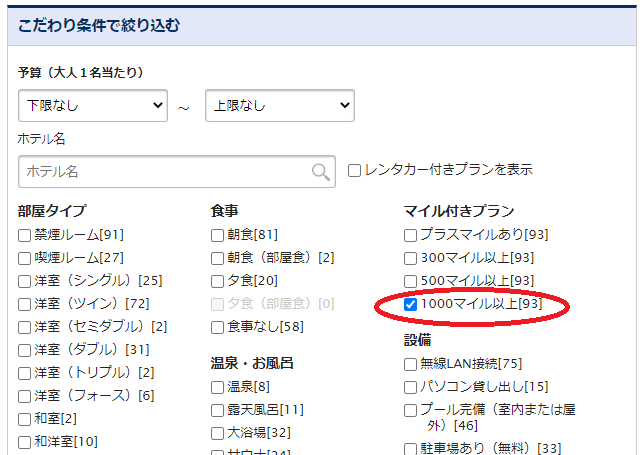Tick the 和室 room checkbox

[25, 418]
